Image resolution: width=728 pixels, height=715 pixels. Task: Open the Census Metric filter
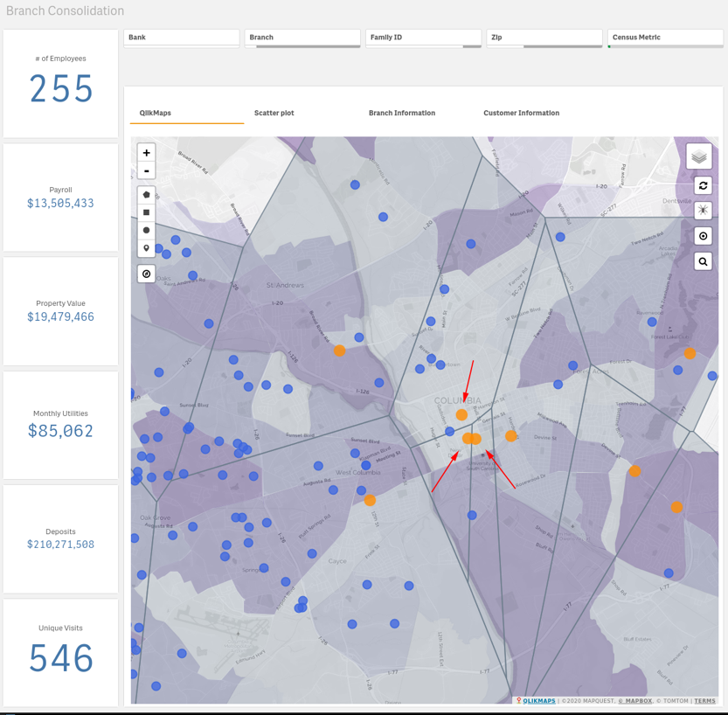point(664,38)
